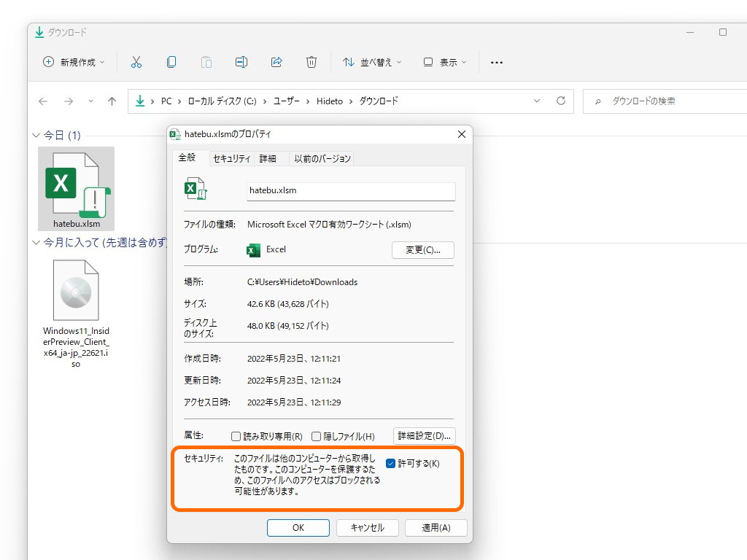Open recent locations dropdown chevron
This screenshot has height=560, width=747.
point(90,101)
